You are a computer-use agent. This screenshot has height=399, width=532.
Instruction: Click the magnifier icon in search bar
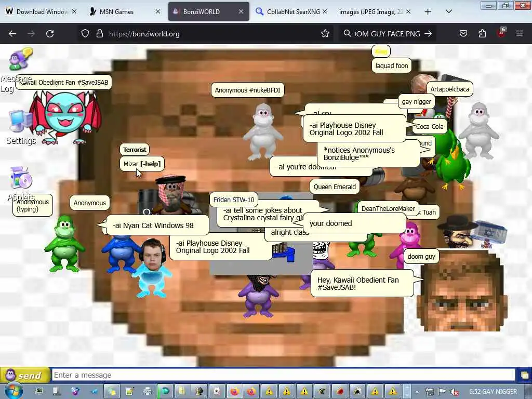point(347,34)
